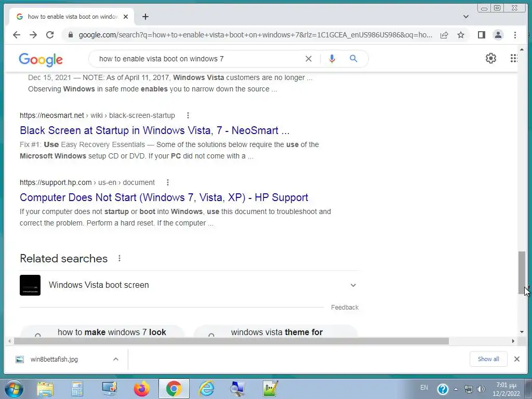532x399 pixels.
Task: Share this page from the address bar
Action: click(444, 35)
